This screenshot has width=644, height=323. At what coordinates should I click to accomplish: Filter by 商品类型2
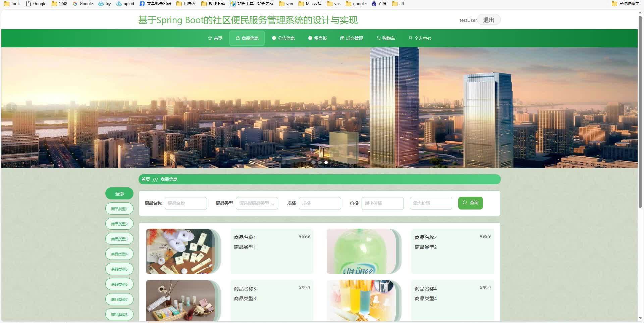119,224
